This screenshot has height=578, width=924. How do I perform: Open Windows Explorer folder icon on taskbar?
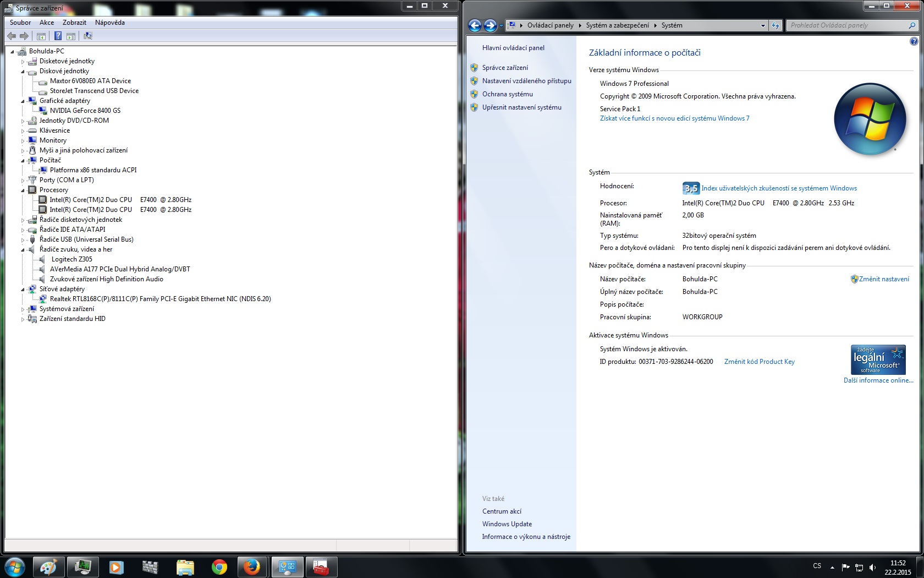tap(185, 567)
